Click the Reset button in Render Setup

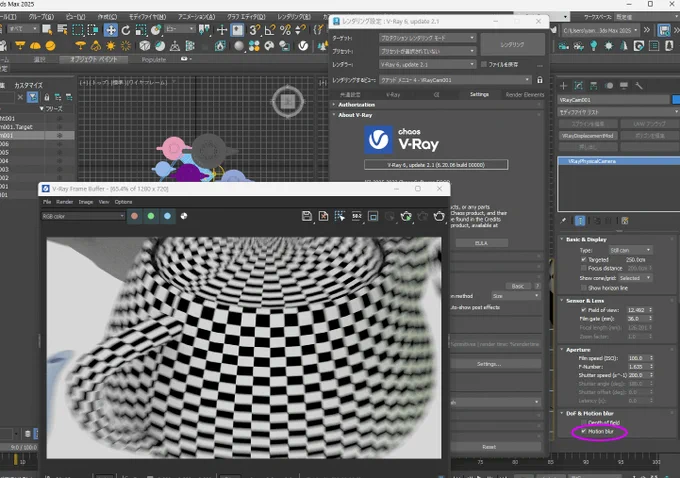[489, 447]
